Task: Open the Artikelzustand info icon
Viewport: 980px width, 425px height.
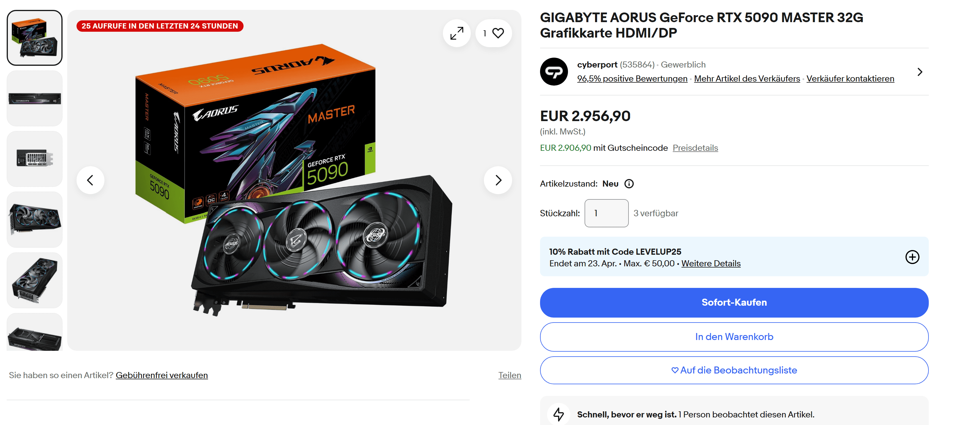Action: pos(629,184)
